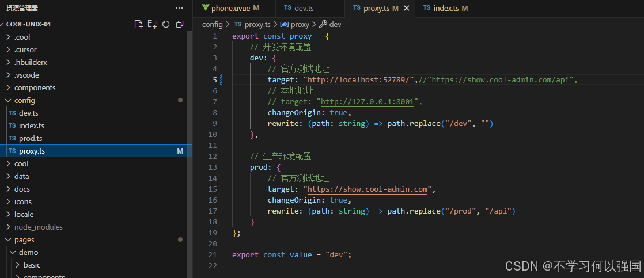Expand the cool folder
This screenshot has height=278, width=644.
click(96, 163)
